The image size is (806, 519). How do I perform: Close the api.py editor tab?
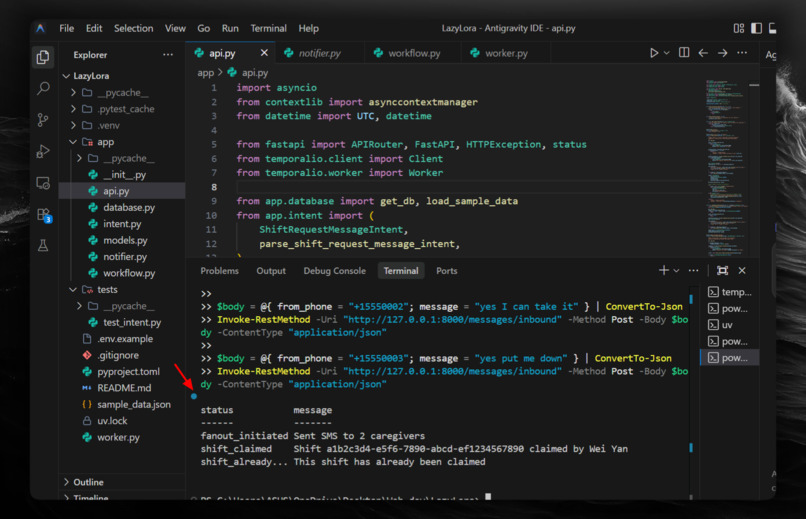tap(264, 53)
